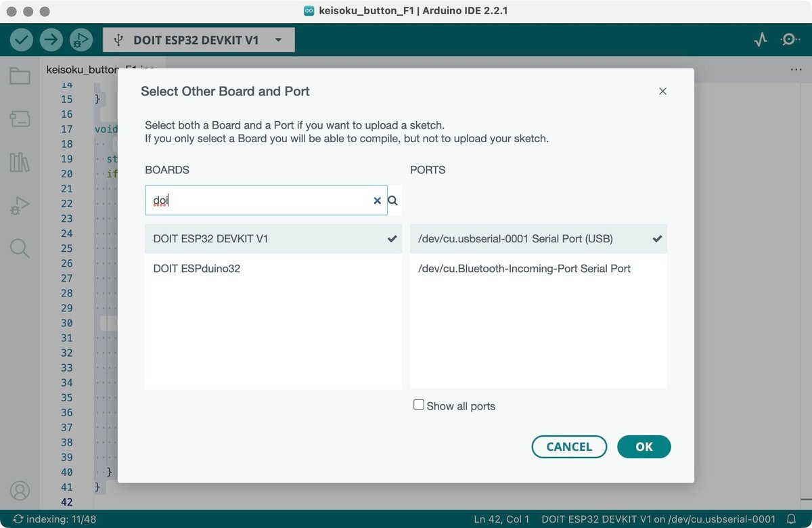Click the indexing progress indicator
Screen dimensions: 812x528
55,519
